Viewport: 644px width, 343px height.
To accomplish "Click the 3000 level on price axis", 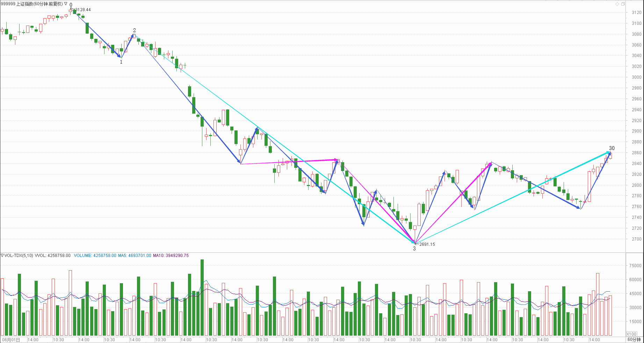I will (636, 77).
